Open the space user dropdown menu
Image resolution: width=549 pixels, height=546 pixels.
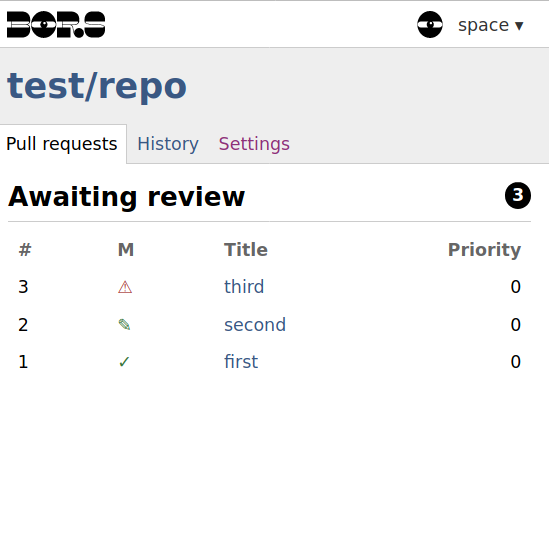pos(491,25)
